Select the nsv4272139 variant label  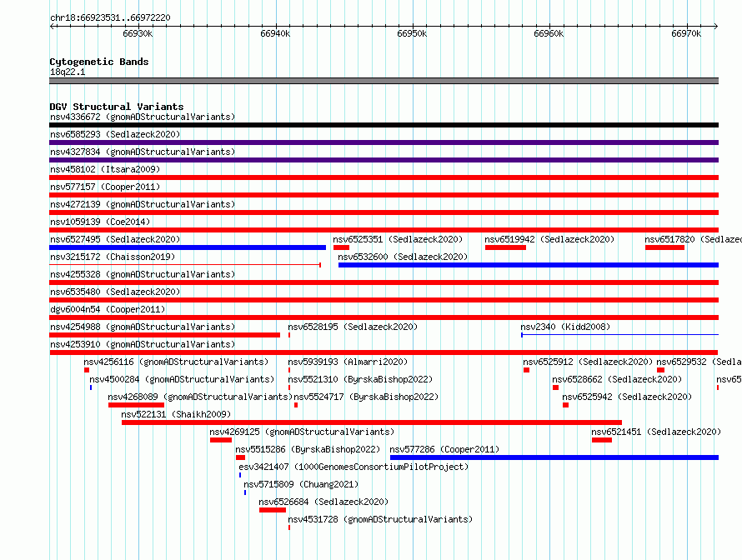tap(143, 204)
